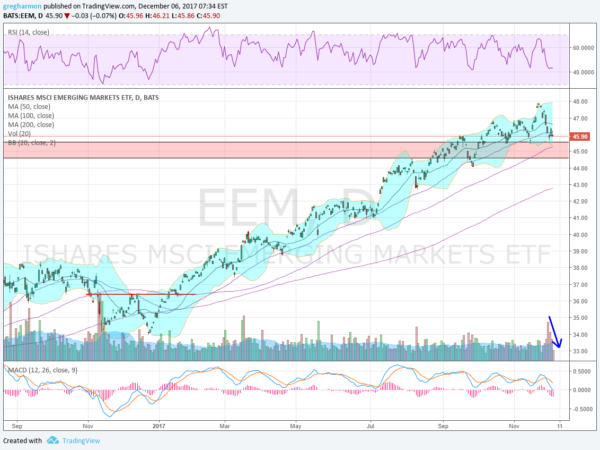Image resolution: width=600 pixels, height=450 pixels.
Task: Click the TradingView cloud logo icon
Action: coord(53,441)
